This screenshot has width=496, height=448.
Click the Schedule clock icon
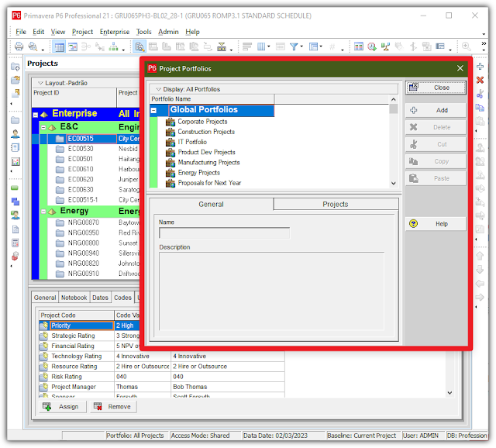[x=372, y=47]
